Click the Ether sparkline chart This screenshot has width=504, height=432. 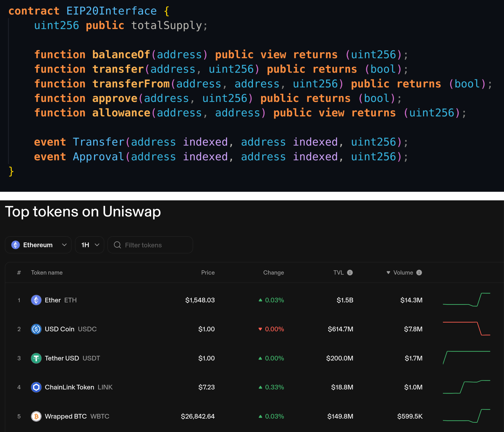[x=467, y=300]
